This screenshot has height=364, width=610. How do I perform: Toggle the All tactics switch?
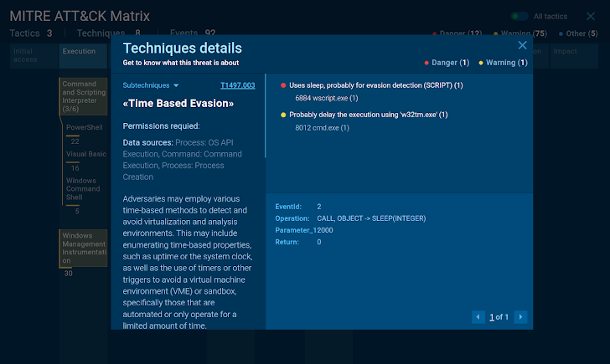pyautogui.click(x=520, y=16)
